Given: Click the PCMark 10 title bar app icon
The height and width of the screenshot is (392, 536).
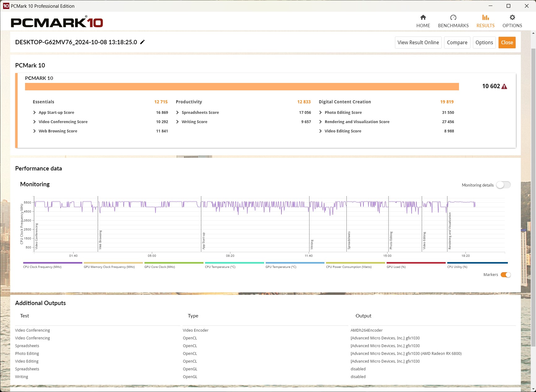Looking at the screenshot, I should coord(6,6).
